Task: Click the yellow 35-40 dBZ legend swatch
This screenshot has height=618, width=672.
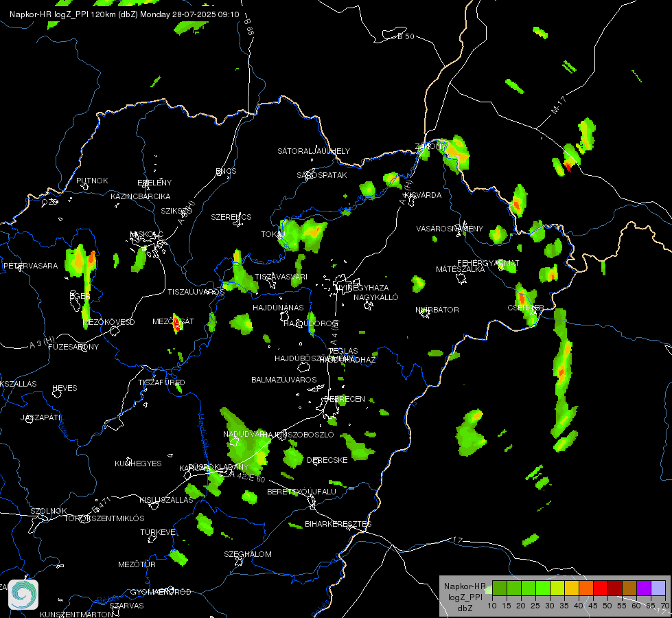Action: [572, 588]
